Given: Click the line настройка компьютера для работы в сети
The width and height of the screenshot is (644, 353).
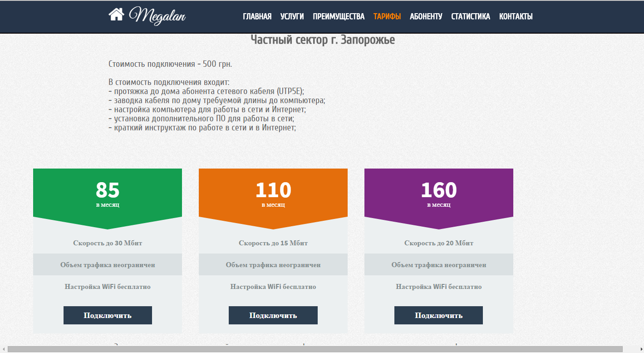Looking at the screenshot, I should [x=208, y=109].
